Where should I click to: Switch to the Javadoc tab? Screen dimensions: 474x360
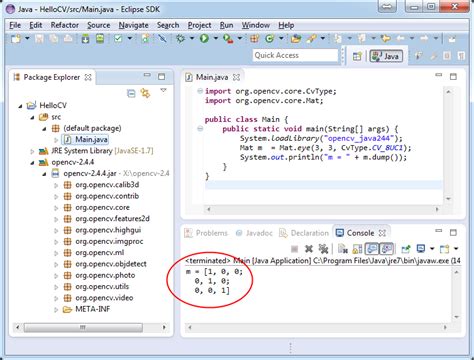point(254,233)
